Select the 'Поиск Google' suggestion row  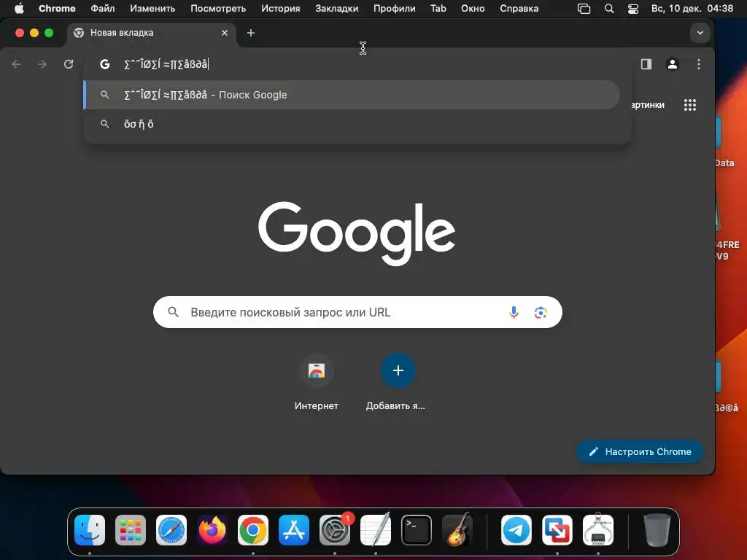[x=352, y=95]
